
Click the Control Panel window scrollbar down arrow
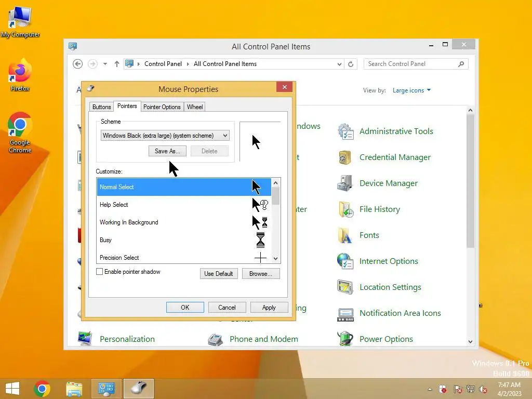470,342
